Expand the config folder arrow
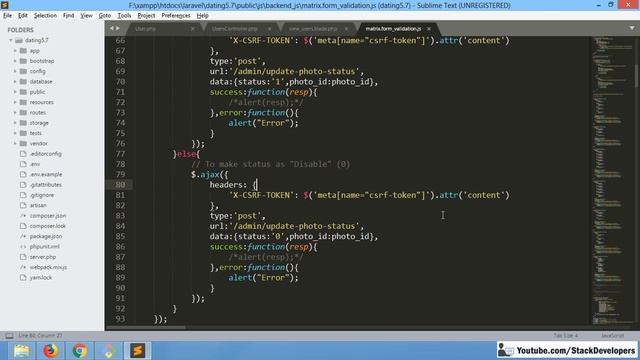Screen dimensions: 640x360 [15, 71]
